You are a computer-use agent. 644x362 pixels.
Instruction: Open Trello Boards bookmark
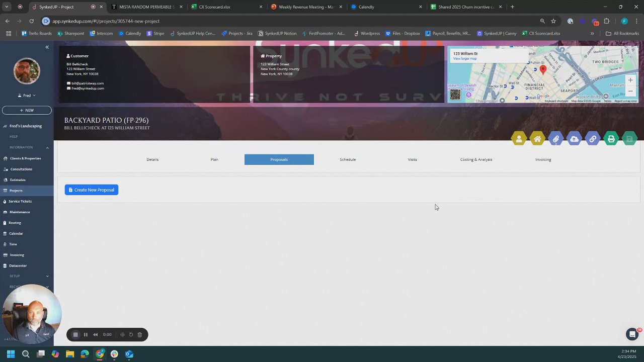[x=36, y=33]
